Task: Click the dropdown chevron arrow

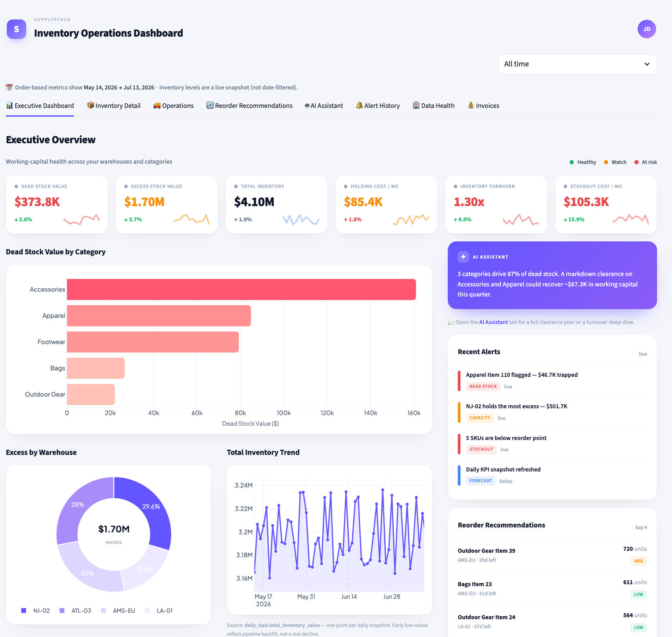Action: (x=647, y=64)
